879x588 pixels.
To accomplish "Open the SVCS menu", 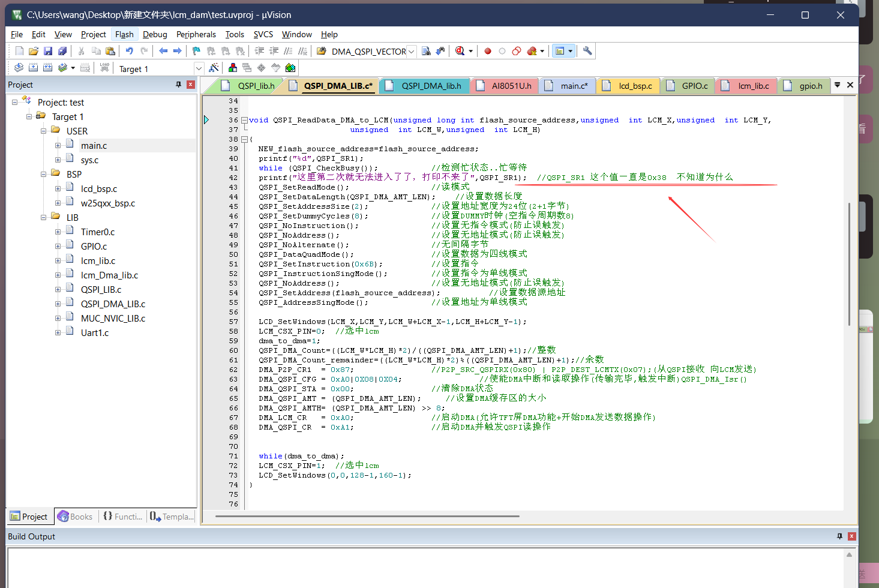I will click(x=263, y=34).
